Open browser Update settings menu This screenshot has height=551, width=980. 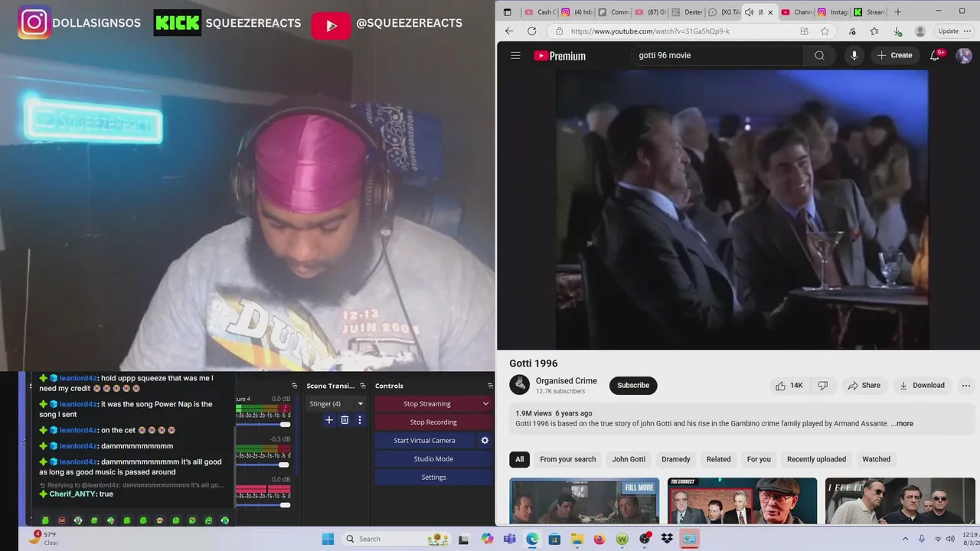(954, 31)
